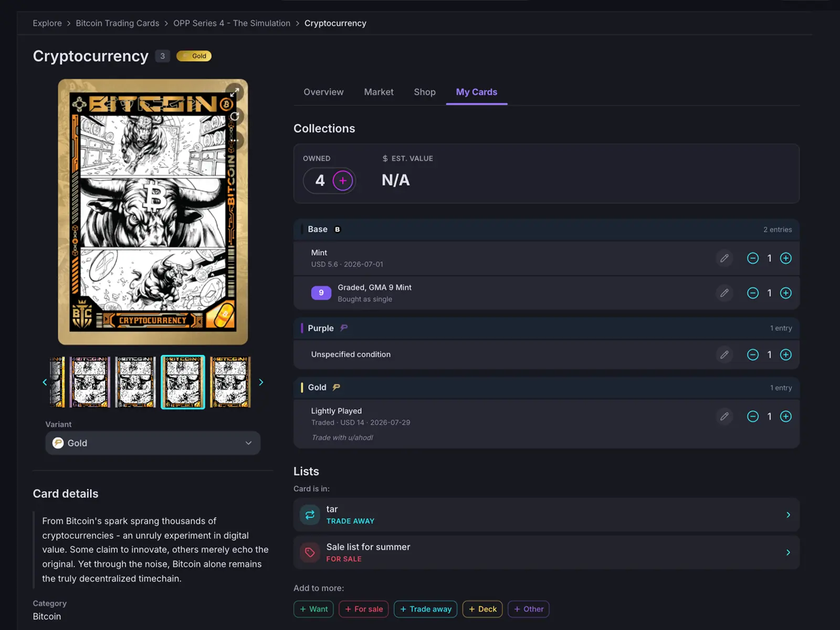840x630 pixels.
Task: Click the Gold badge next to the title
Action: [194, 56]
